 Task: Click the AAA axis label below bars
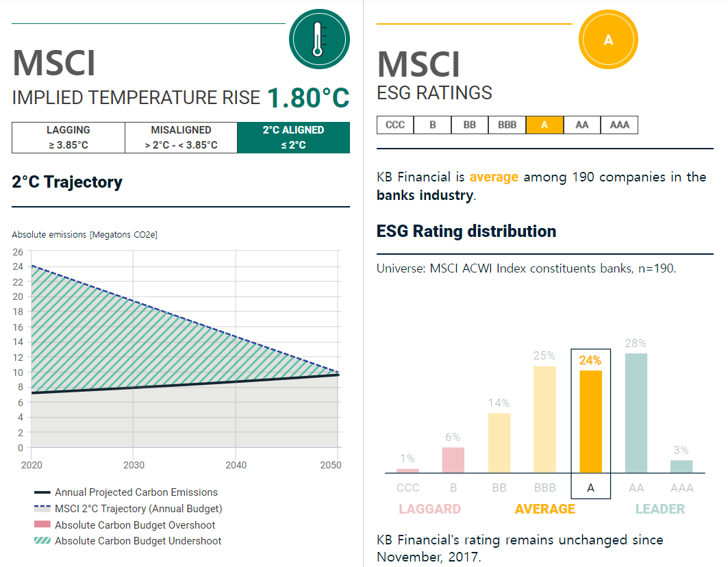pos(681,488)
